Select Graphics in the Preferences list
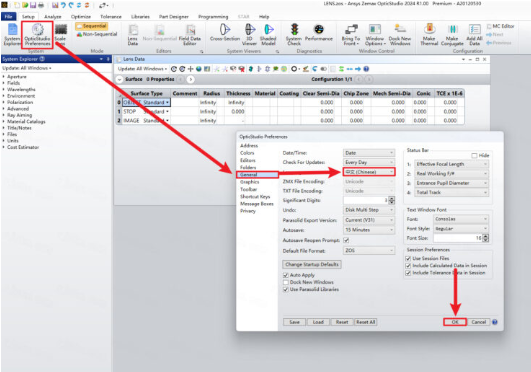The image size is (531, 372). [x=250, y=182]
